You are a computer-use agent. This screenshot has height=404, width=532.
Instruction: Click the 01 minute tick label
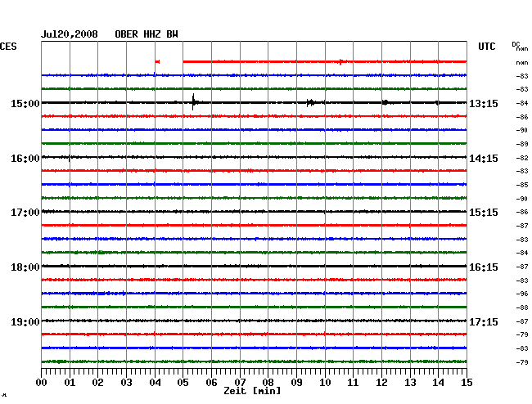70,382
